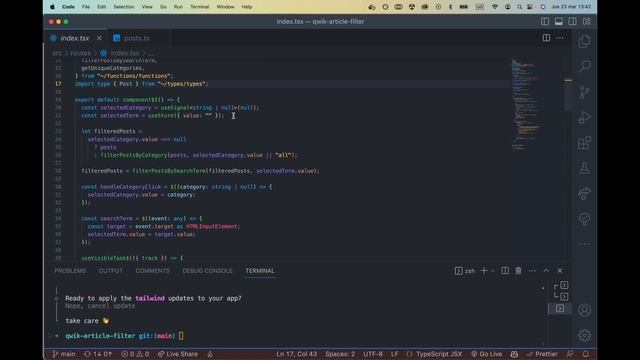Open the Testing flask view
The height and width of the screenshot is (360, 640).
(x=584, y=168)
